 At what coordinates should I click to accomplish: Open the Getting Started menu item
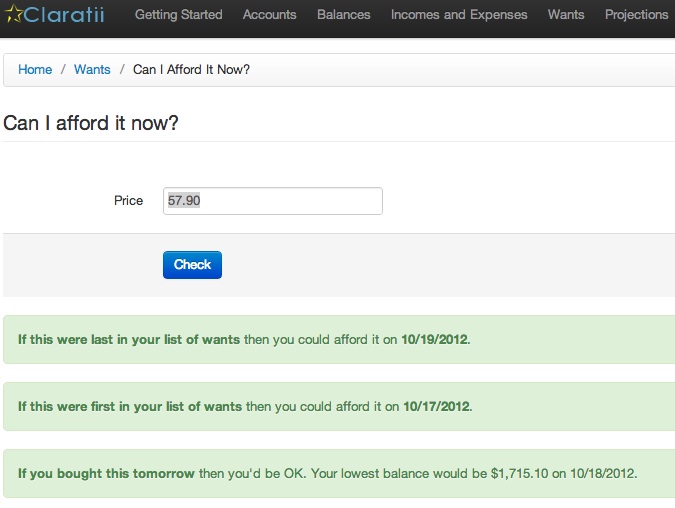click(179, 15)
